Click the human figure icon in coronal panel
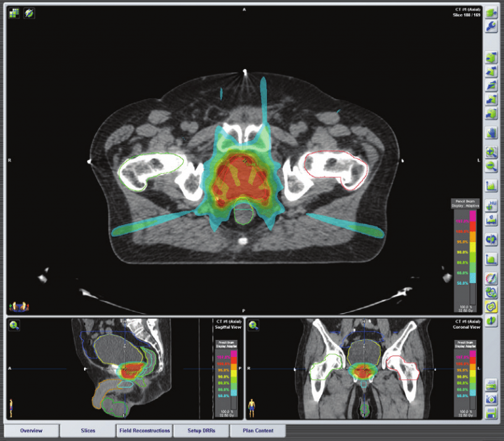Screen dimensions: 504x441 (x=252, y=408)
